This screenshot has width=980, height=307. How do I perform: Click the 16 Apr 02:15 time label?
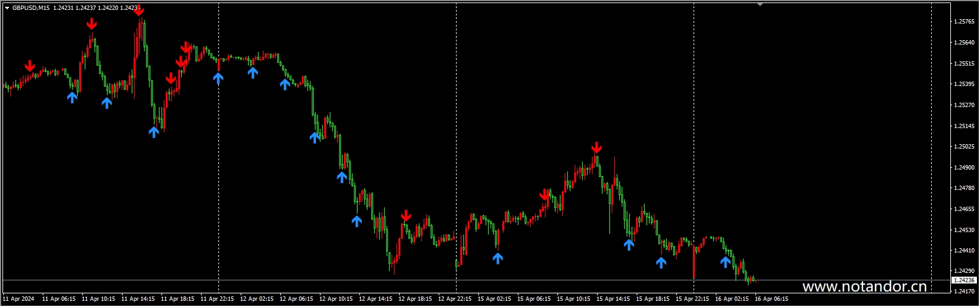[x=732, y=299]
